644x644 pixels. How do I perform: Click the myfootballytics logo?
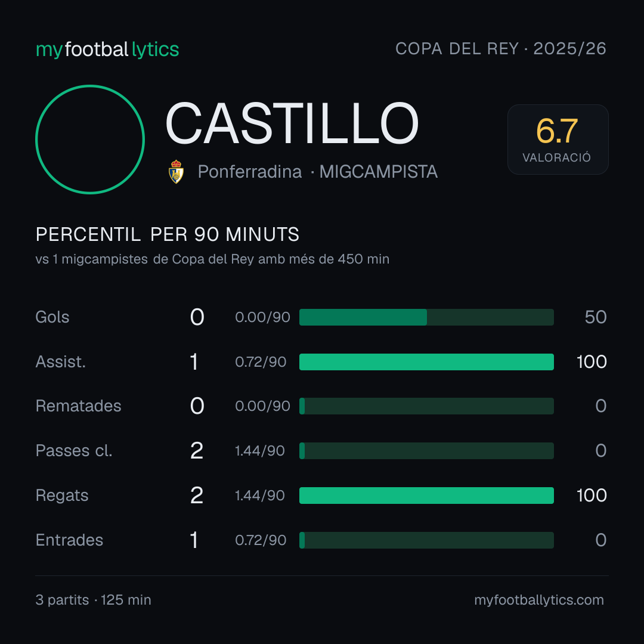[107, 49]
